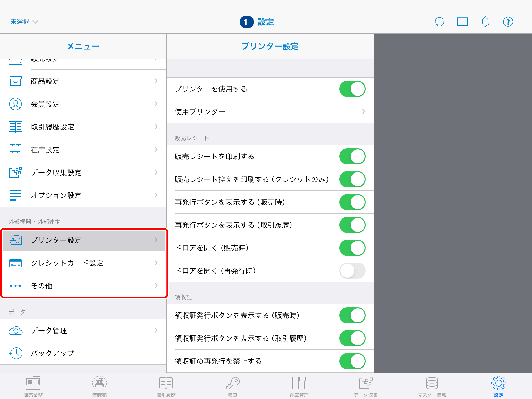Open 使用プリンター selection row chevron
532x399 pixels.
coord(363,112)
